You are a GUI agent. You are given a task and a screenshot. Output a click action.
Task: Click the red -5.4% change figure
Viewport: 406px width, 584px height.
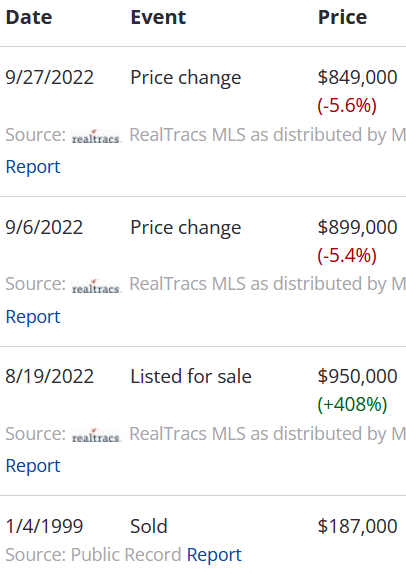click(347, 256)
